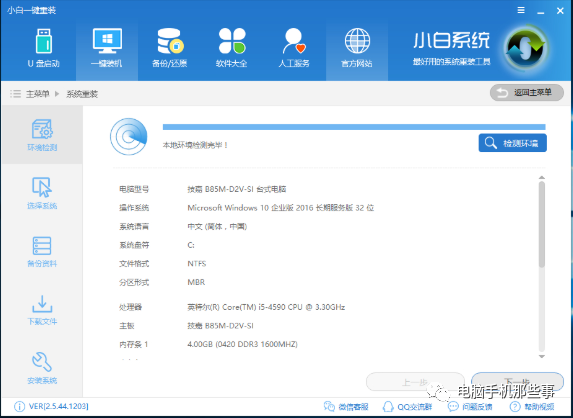Click the 小白系统 round logo

tap(525, 49)
